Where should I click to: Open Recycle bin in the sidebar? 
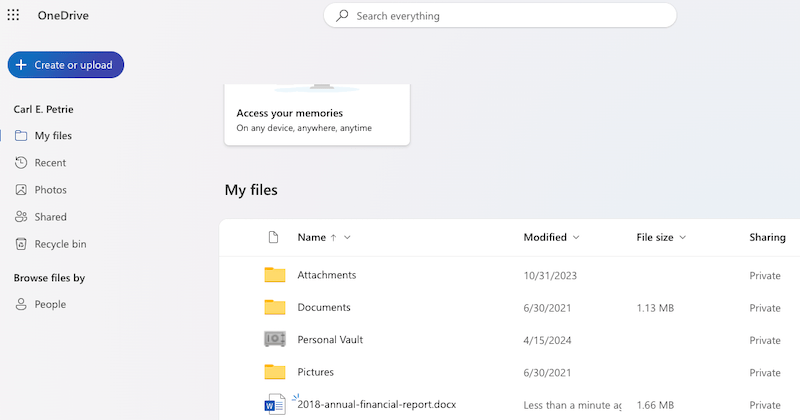tap(60, 244)
